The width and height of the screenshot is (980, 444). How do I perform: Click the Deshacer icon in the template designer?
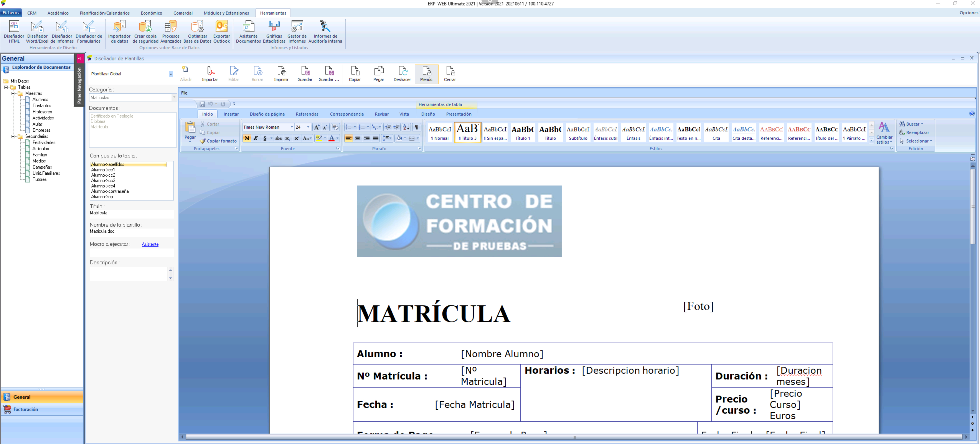(x=402, y=74)
